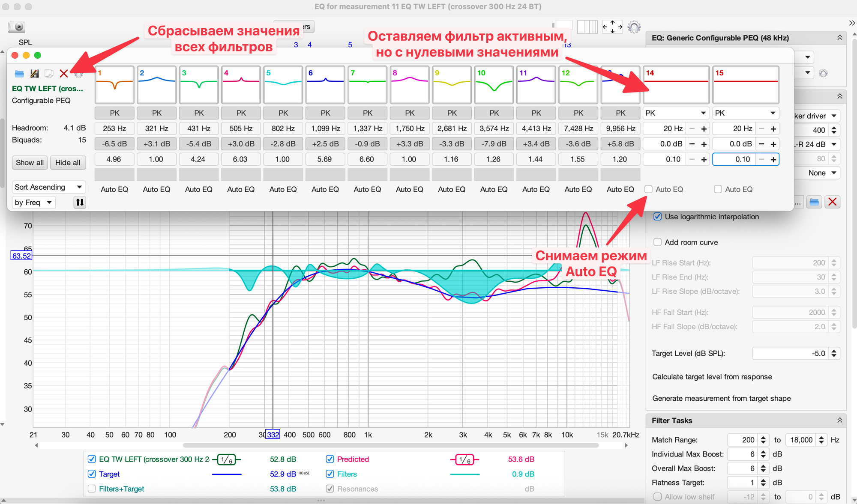857x504 pixels.
Task: Click the red X delete icon in the right panel
Action: [832, 202]
